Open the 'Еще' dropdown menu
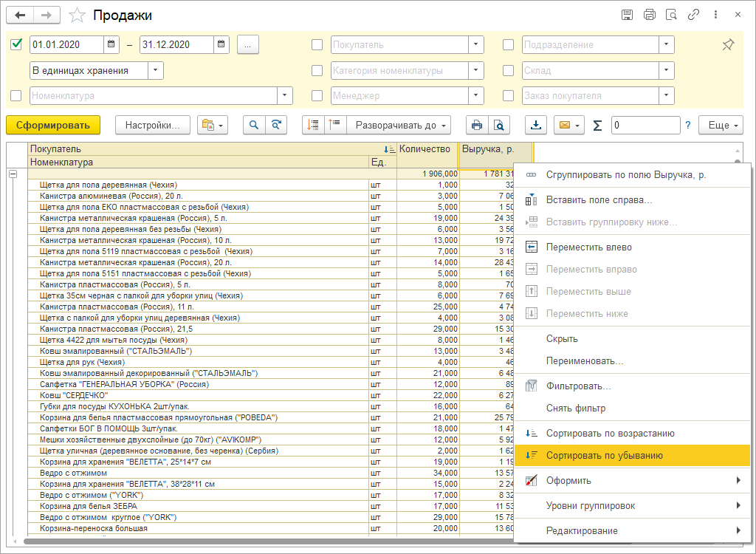The image size is (756, 554). click(x=721, y=126)
